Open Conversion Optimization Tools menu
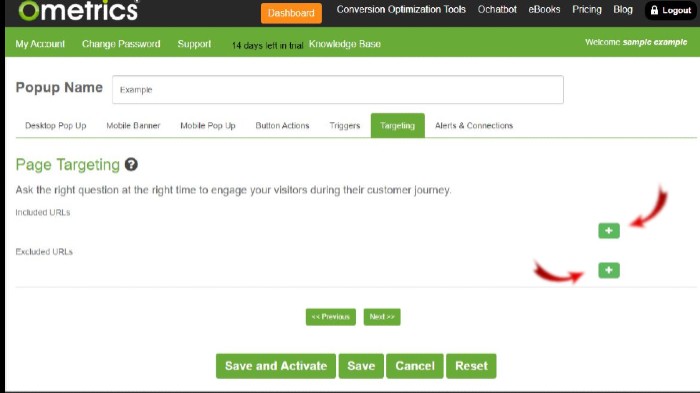The height and width of the screenshot is (393, 700). click(x=401, y=9)
